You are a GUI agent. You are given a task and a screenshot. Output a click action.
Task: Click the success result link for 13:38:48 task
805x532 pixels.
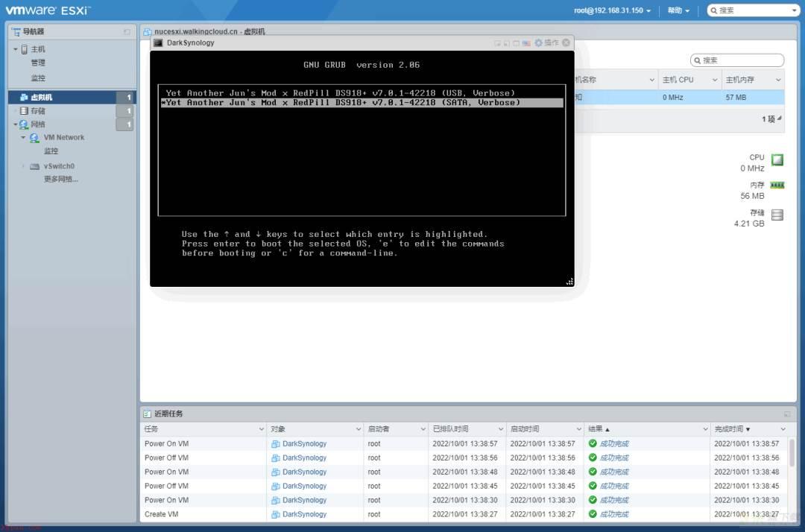click(614, 472)
